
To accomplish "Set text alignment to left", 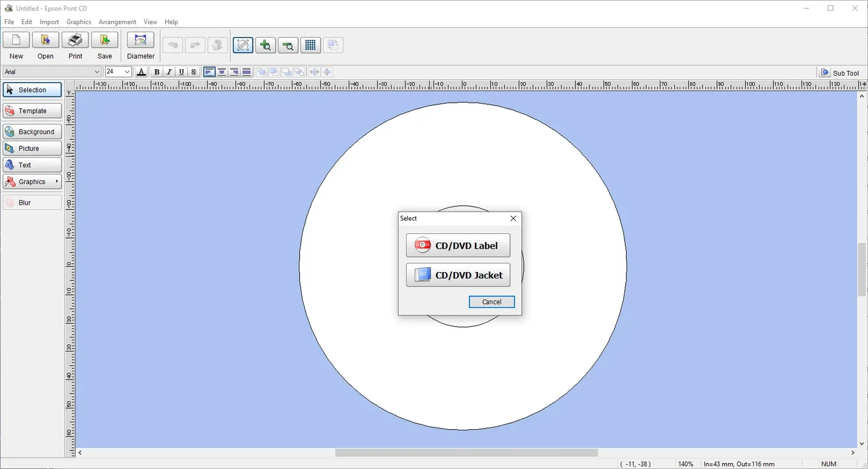I will coord(209,72).
